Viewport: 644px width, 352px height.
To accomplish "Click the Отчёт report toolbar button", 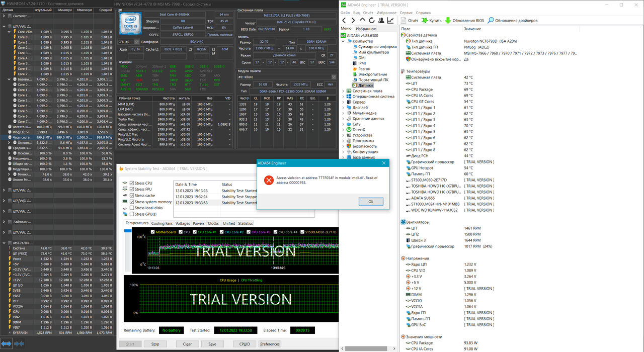I will (410, 21).
